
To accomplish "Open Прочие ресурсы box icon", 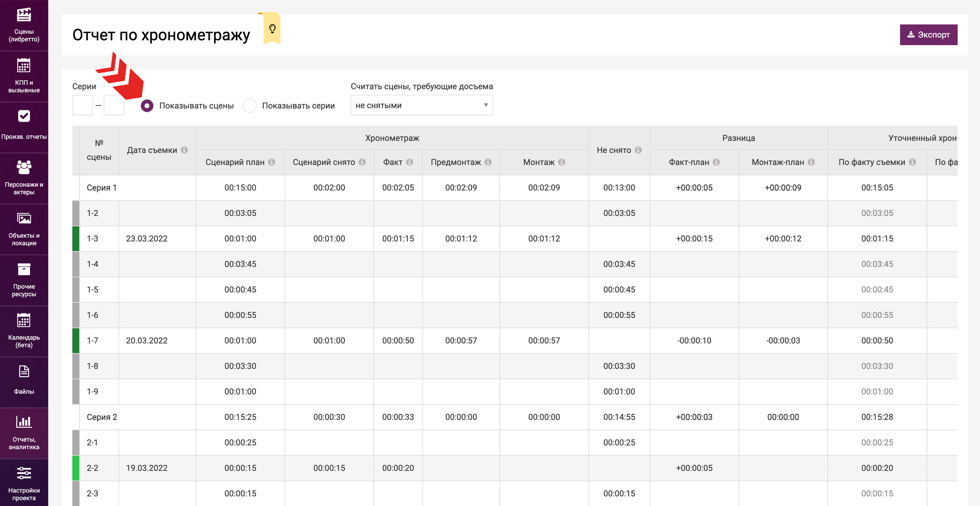I will pos(23,269).
